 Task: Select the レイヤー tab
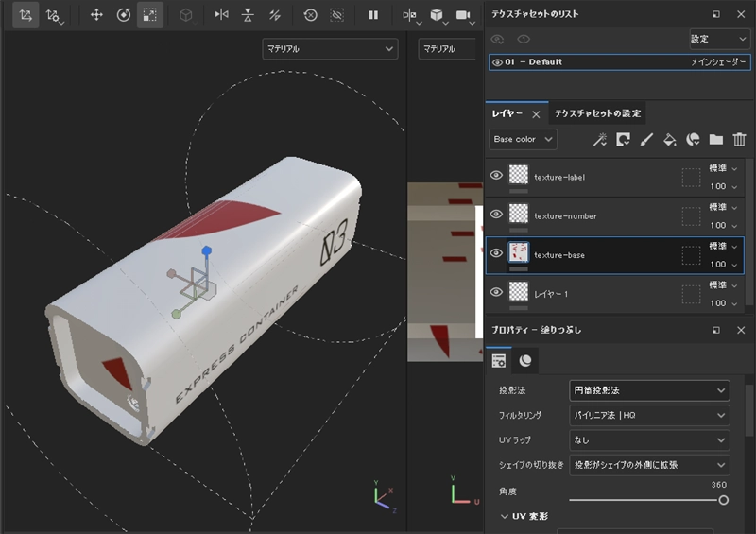pos(507,113)
